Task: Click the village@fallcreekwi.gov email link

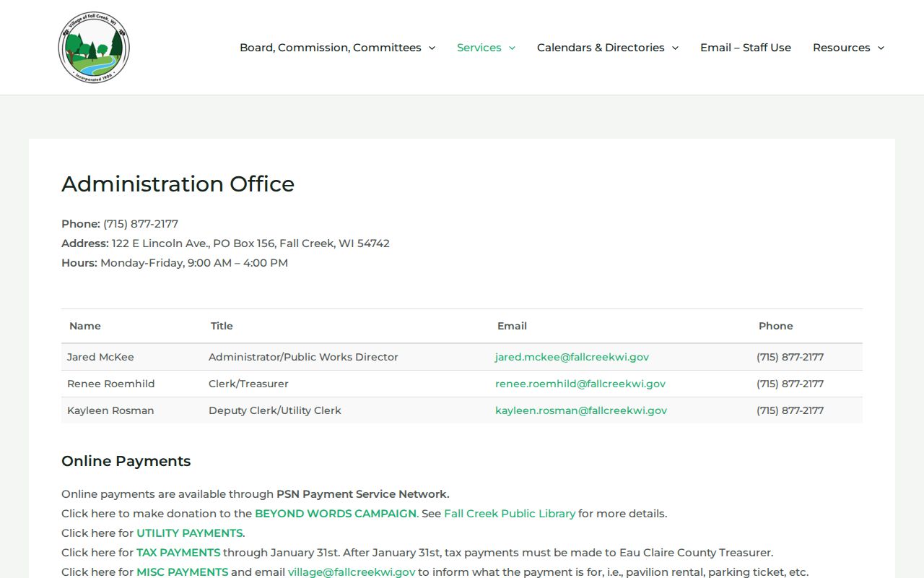Action: [352, 572]
